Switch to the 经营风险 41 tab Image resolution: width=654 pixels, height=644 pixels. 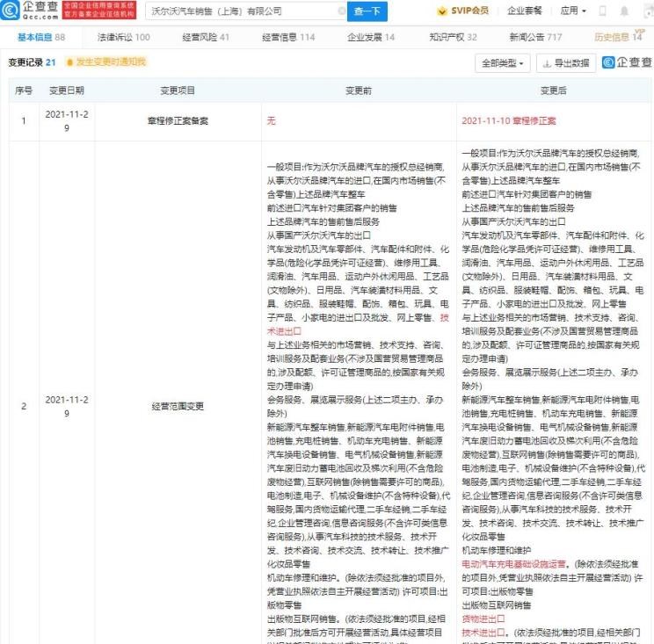coord(206,37)
